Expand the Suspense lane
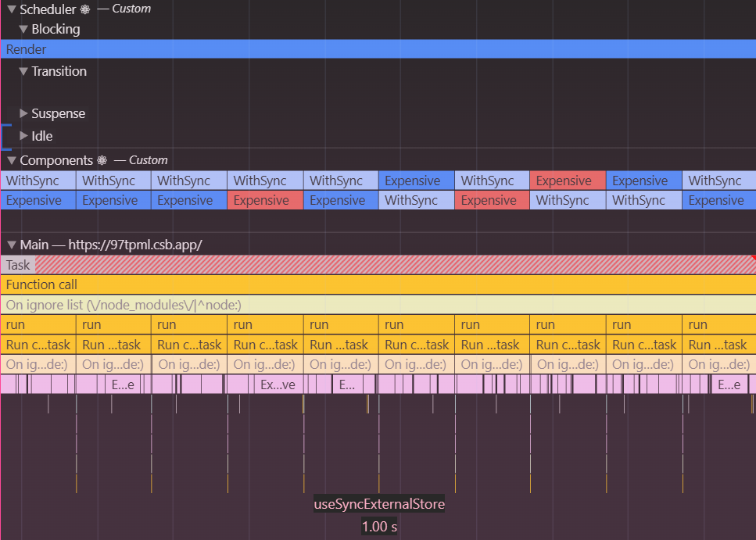 23,113
